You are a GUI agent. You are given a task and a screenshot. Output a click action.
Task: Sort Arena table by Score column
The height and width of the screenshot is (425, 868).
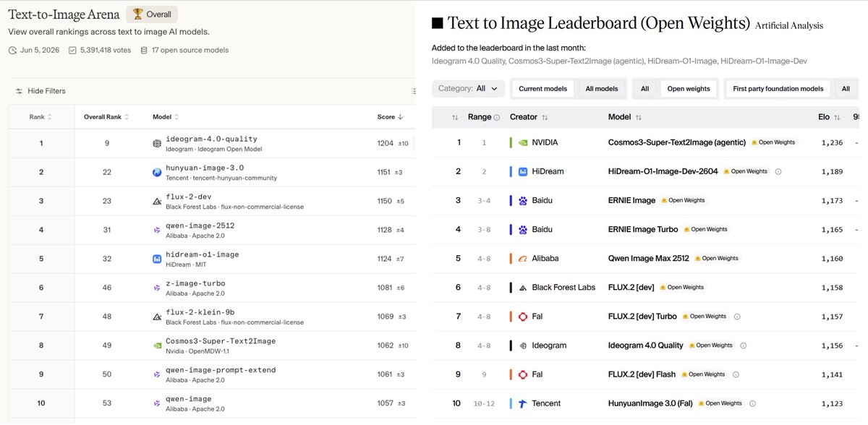click(x=390, y=117)
